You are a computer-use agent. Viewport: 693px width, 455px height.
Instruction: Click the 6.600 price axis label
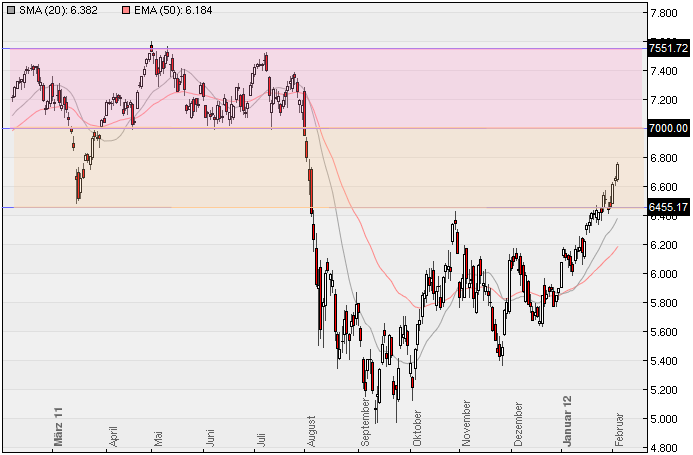[x=664, y=187]
